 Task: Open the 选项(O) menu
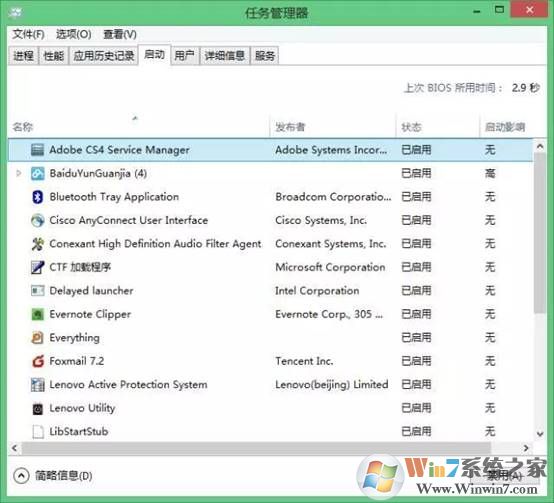73,35
